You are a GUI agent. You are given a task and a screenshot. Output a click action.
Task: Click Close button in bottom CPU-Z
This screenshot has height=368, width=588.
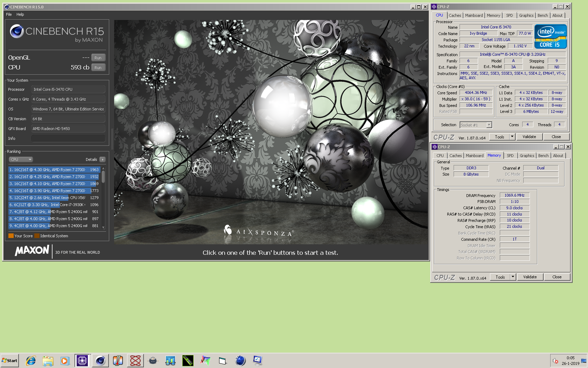point(557,277)
